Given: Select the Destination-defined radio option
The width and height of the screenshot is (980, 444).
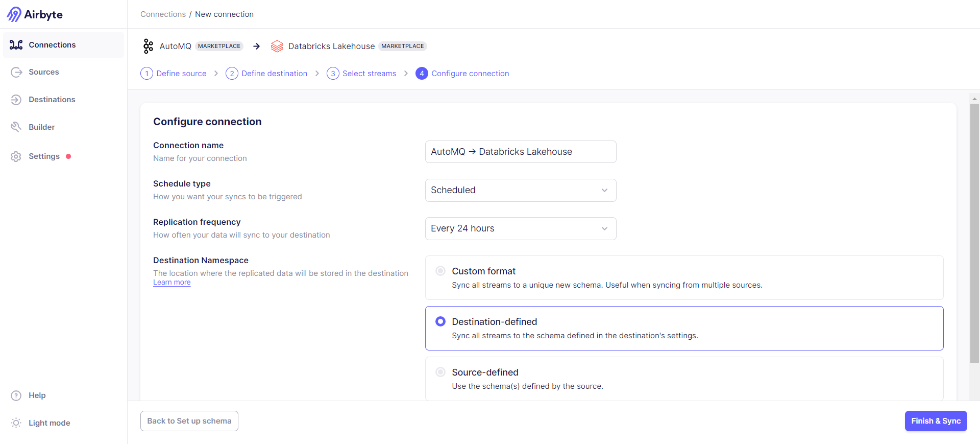Looking at the screenshot, I should click(x=440, y=321).
